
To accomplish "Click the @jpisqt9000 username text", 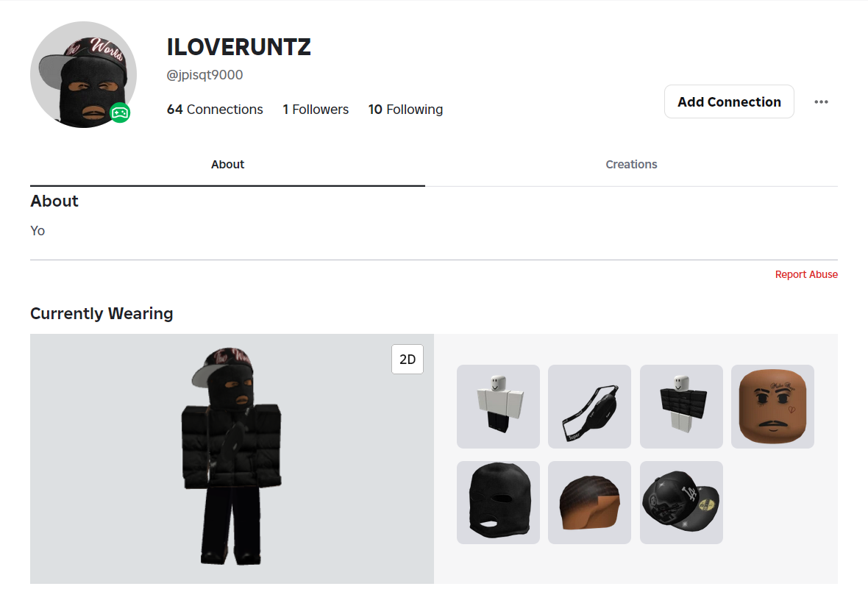I will 205,75.
